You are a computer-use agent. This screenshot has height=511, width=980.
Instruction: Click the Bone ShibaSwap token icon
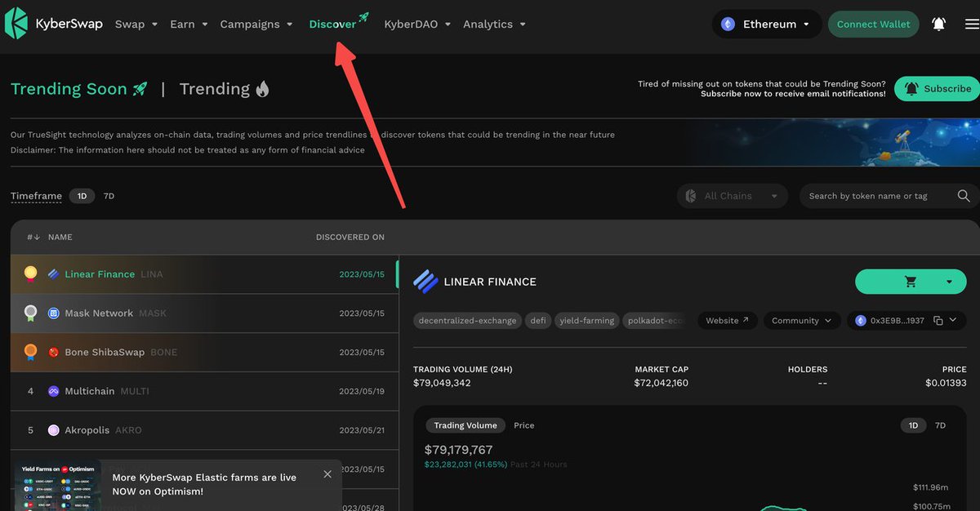(54, 353)
